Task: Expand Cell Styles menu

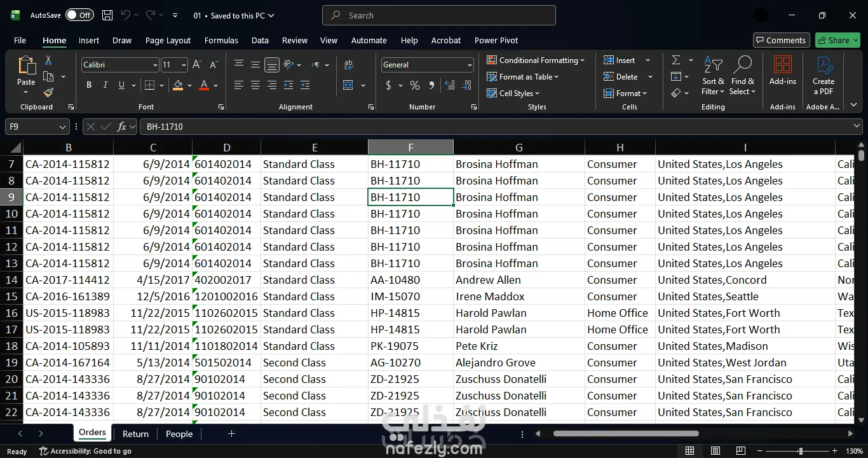Action: 513,94
